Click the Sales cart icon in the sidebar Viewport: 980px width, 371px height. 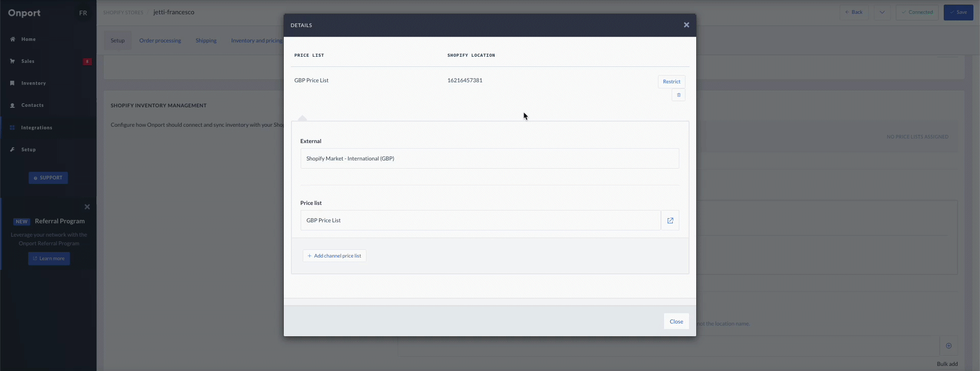(x=12, y=61)
